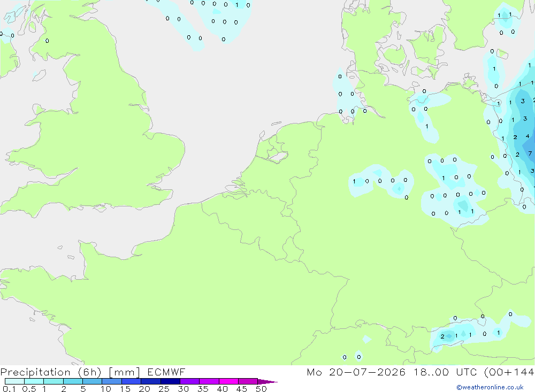
Task: Click the 'Precipitation (6h)' title text
Action: click(x=51, y=372)
